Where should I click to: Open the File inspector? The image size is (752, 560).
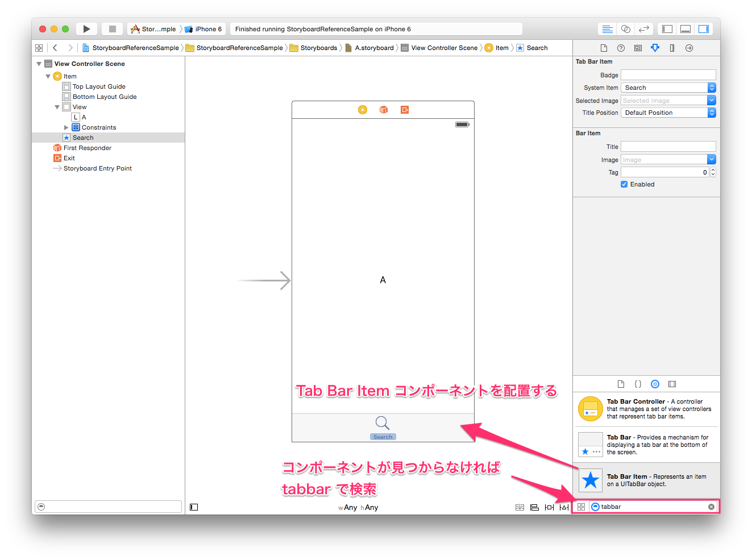coord(604,48)
